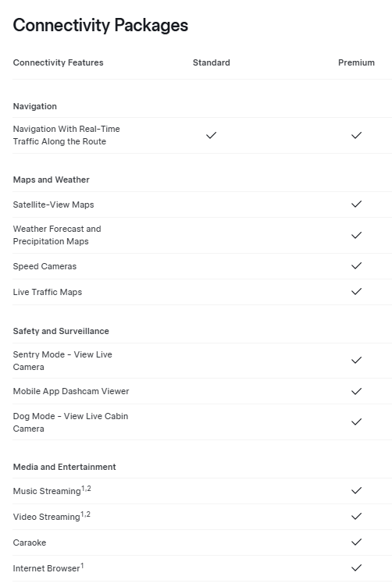The image size is (392, 587).
Task: Click Premium checkmark for Internet Browser
Action: click(x=356, y=568)
